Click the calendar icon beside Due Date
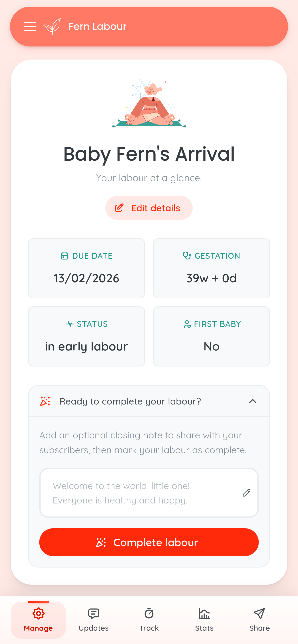 pyautogui.click(x=65, y=256)
